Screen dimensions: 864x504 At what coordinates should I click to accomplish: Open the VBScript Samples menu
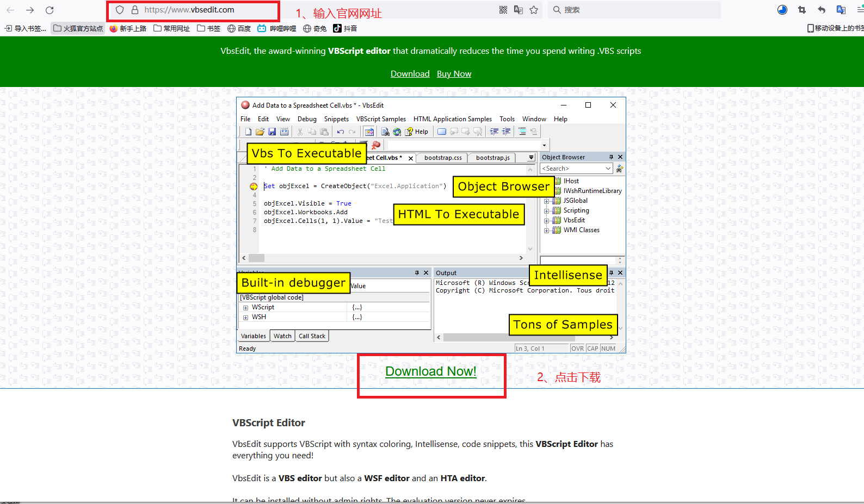[381, 119]
